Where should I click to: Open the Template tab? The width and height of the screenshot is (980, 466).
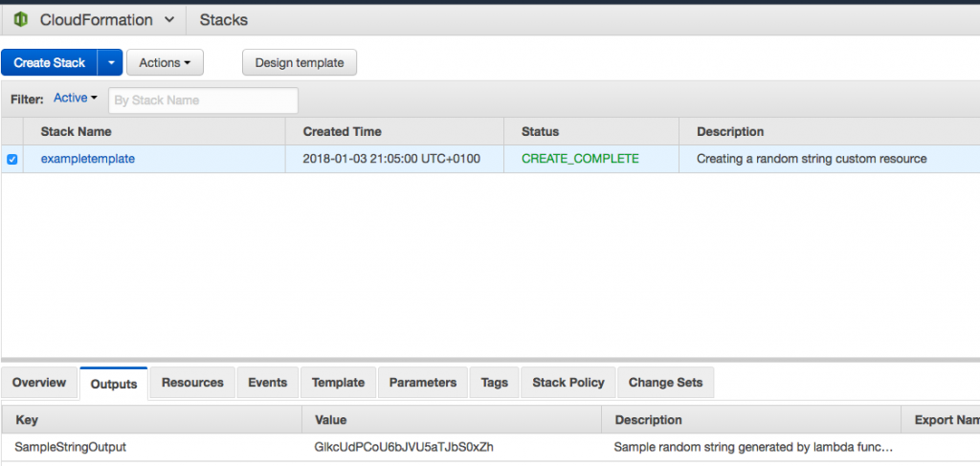pos(338,383)
